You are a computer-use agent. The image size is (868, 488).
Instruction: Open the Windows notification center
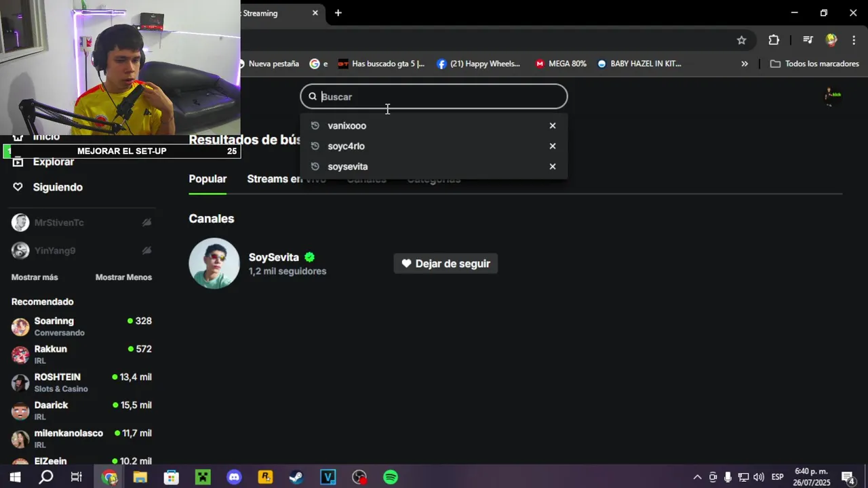(x=848, y=477)
